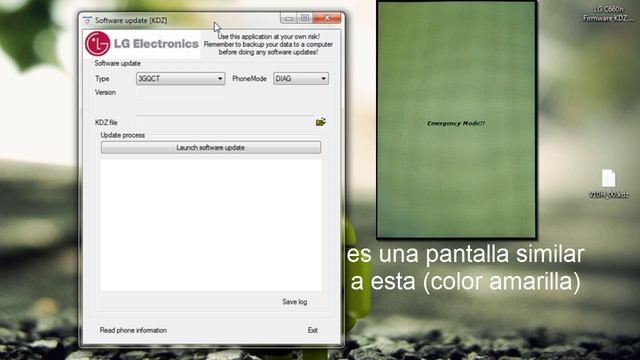Maximize the Software update window
The width and height of the screenshot is (640, 360).
pyautogui.click(x=304, y=18)
